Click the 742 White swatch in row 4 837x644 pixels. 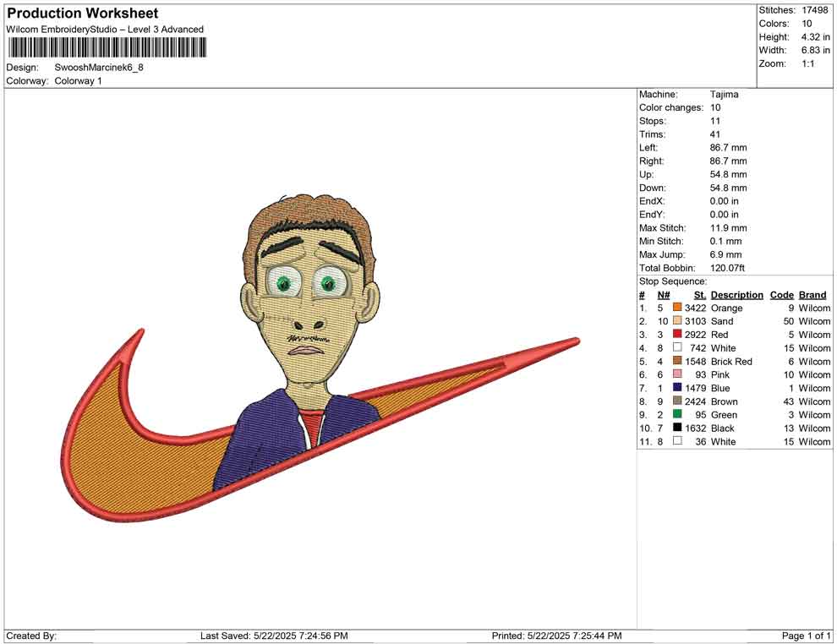[677, 347]
